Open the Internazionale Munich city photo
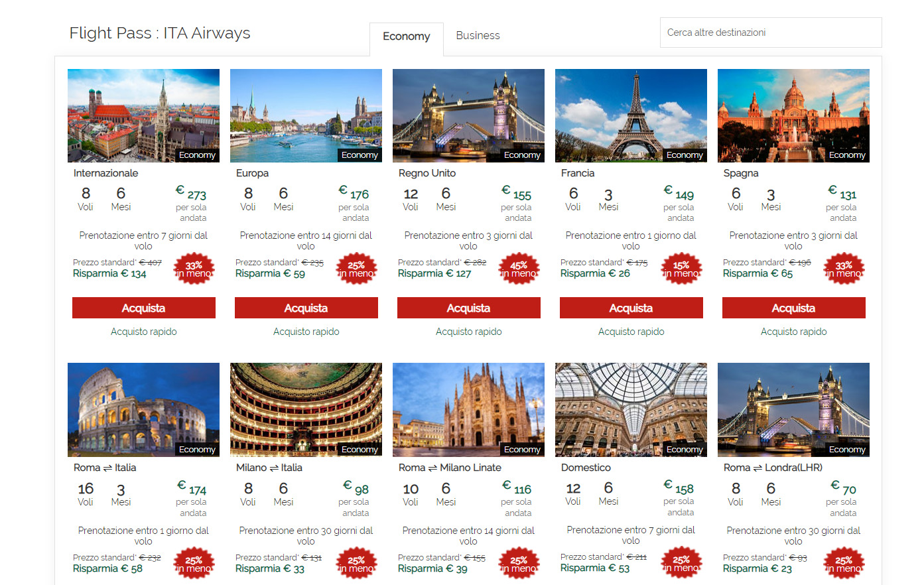The image size is (924, 585). (143, 115)
